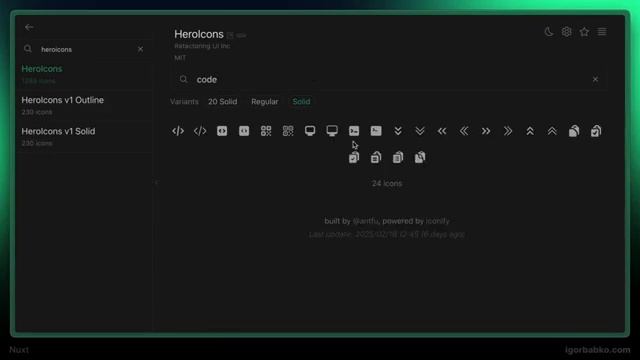Screen dimensions: 640x360
Task: Choose the thinner chevron-double-up icon
Action: 552,131
